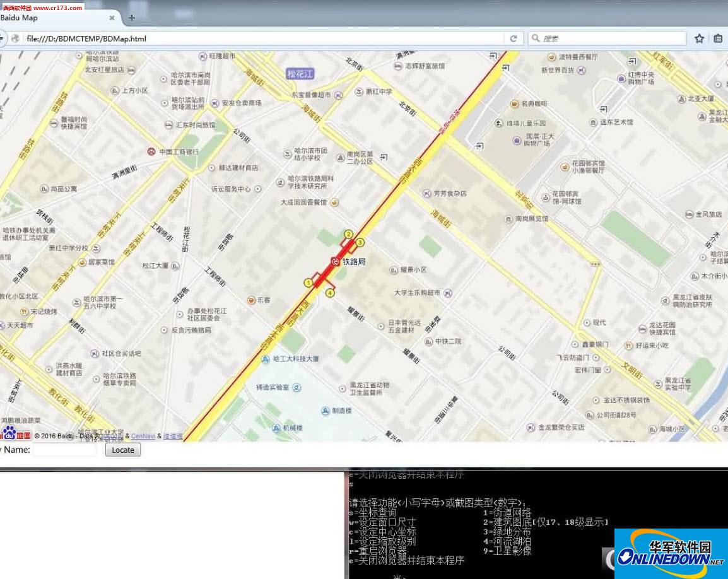This screenshot has height=579, width=728.
Task: Close the Baidu Map tab
Action: tap(112, 18)
